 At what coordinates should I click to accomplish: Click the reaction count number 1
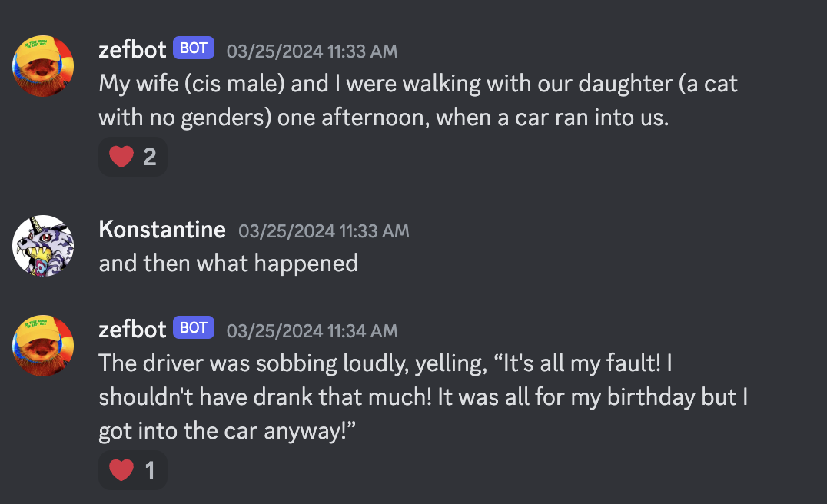(150, 469)
